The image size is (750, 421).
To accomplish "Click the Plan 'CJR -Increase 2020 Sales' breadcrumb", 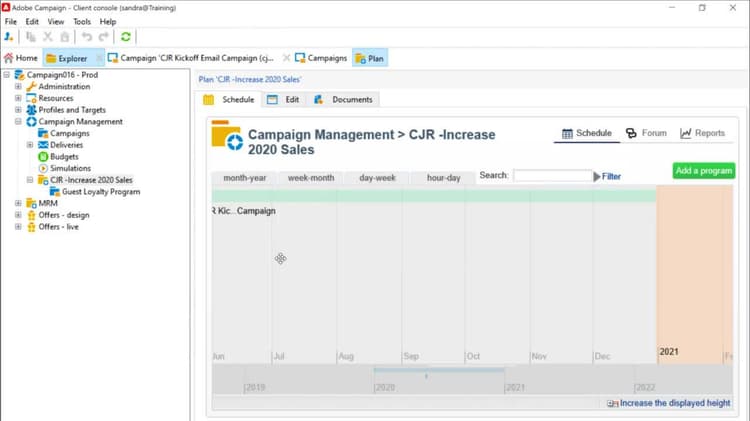I will click(250, 79).
